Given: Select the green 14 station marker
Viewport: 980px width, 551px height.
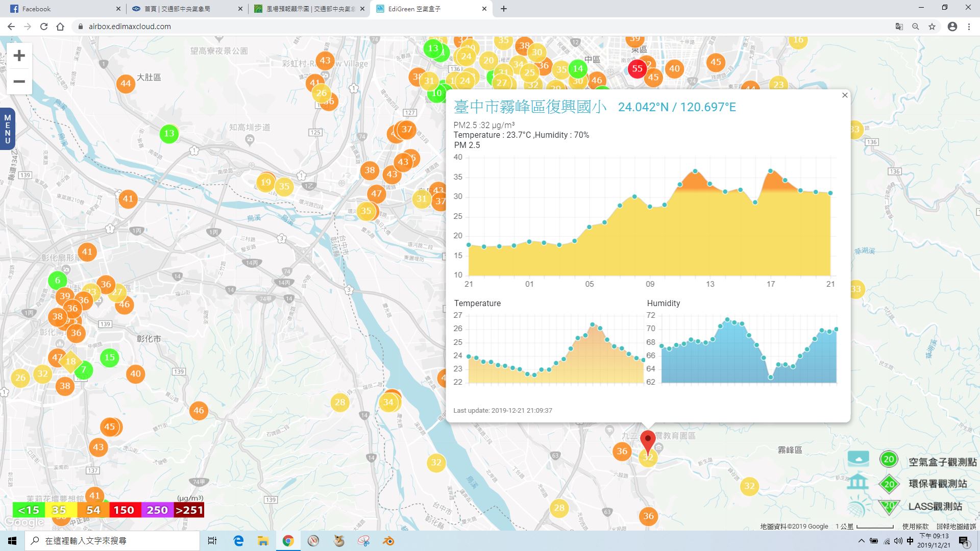Looking at the screenshot, I should pos(578,68).
